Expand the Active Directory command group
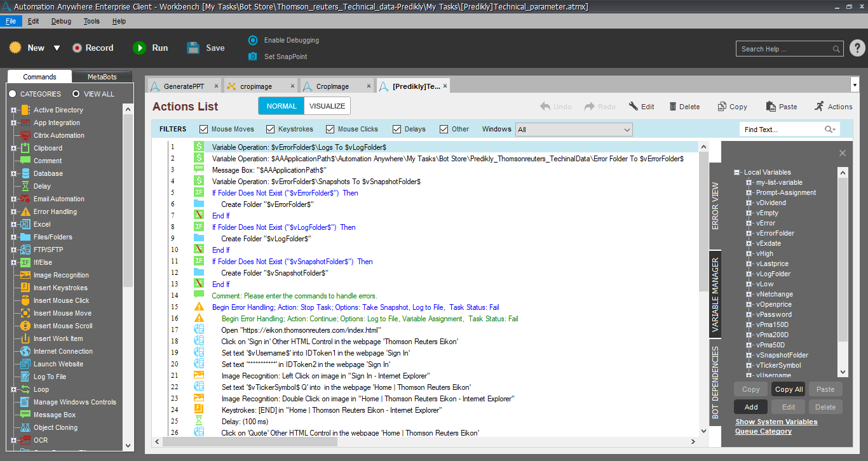This screenshot has height=461, width=868. [x=13, y=110]
